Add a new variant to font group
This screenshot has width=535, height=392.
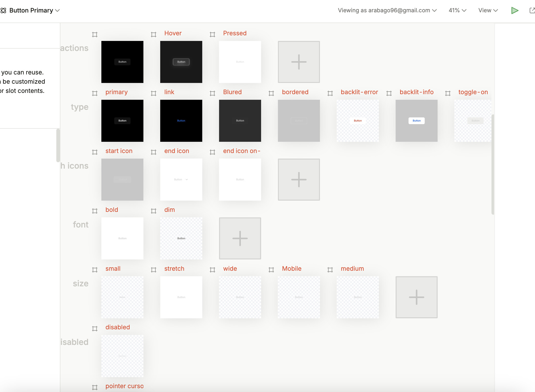tap(240, 238)
